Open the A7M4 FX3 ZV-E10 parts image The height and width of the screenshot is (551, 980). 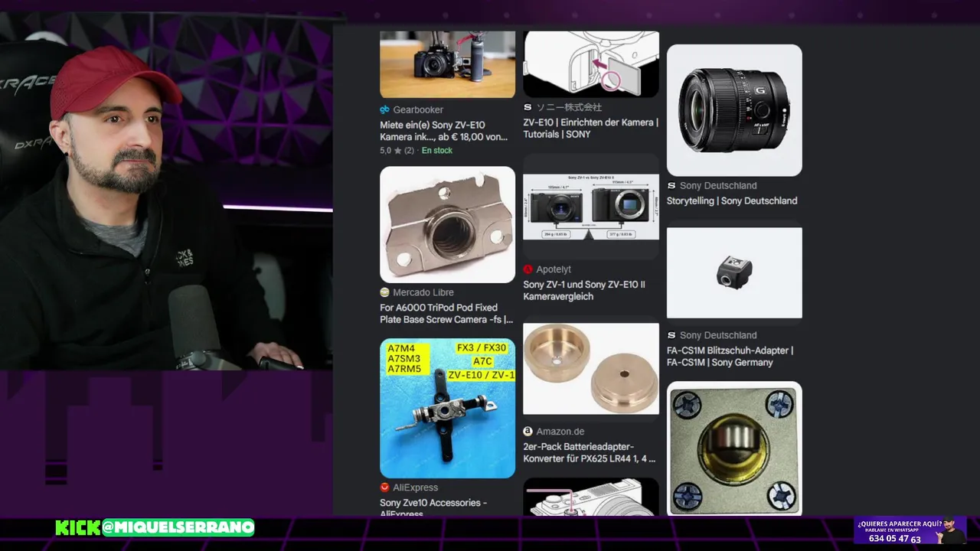coord(447,408)
